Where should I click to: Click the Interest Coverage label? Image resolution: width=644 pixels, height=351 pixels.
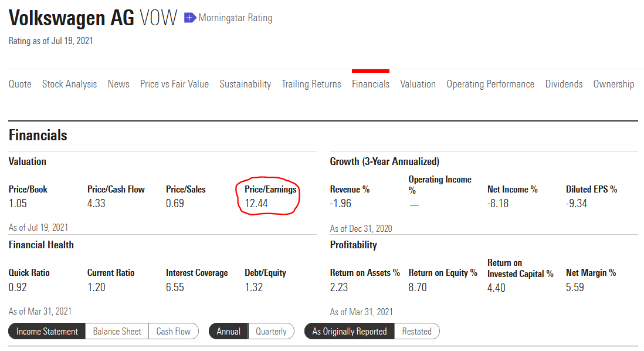coord(196,273)
